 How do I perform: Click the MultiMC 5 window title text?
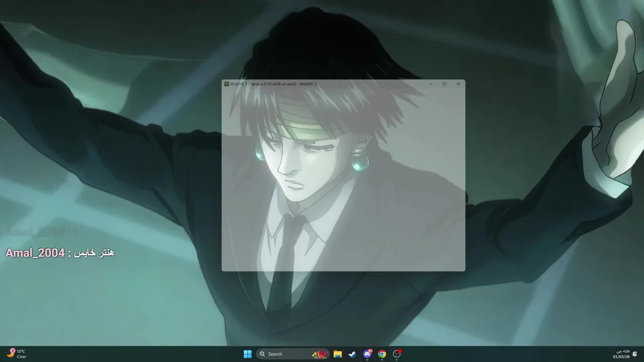coord(274,84)
